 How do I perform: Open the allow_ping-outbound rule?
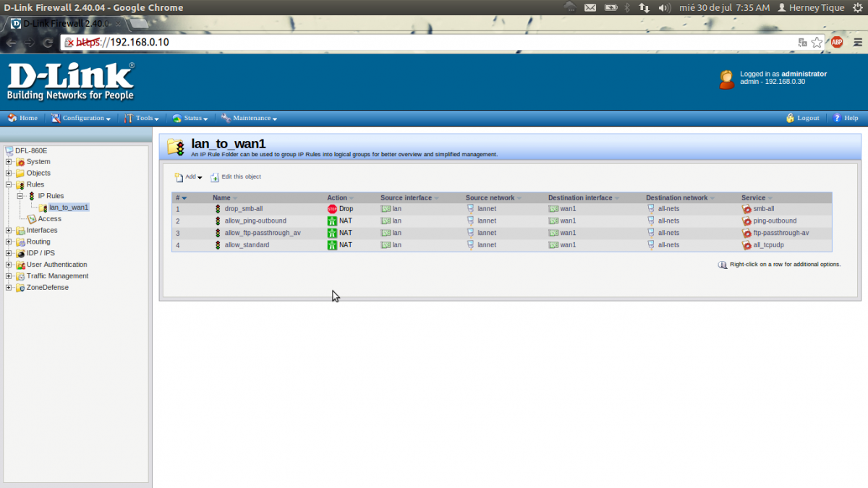(x=255, y=221)
